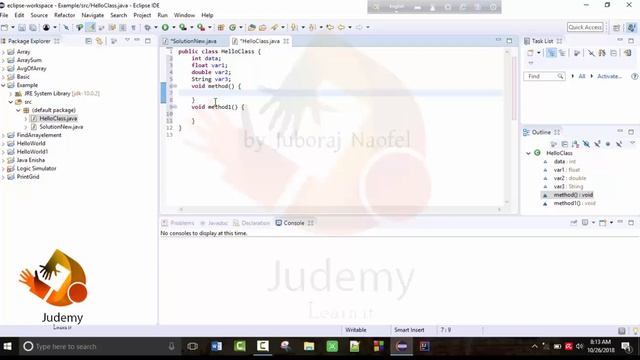Click the Quick Access field
Image resolution: width=640 pixels, height=360 pixels.
click(x=585, y=27)
